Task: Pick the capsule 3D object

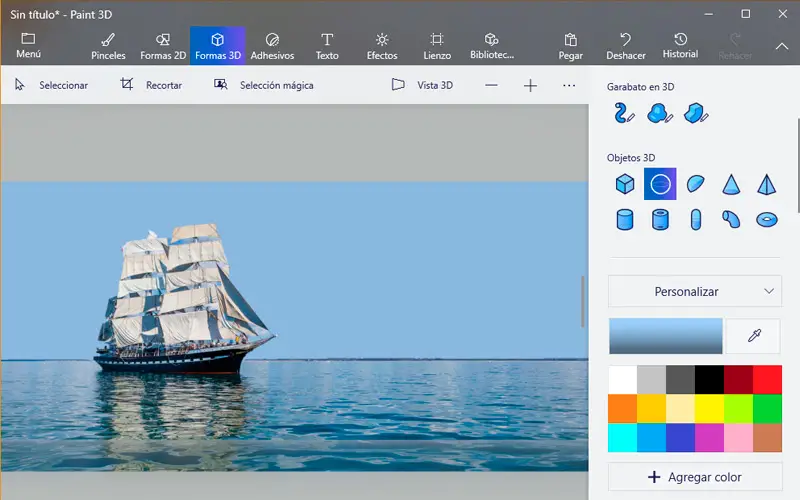Action: [695, 220]
